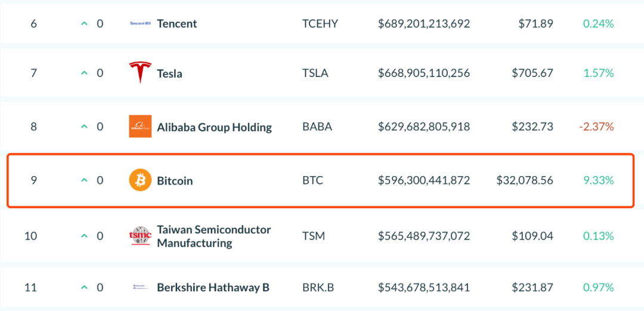Viewport: 644px width, 311px height.
Task: Click the Bitcoin orange coin icon
Action: click(140, 180)
